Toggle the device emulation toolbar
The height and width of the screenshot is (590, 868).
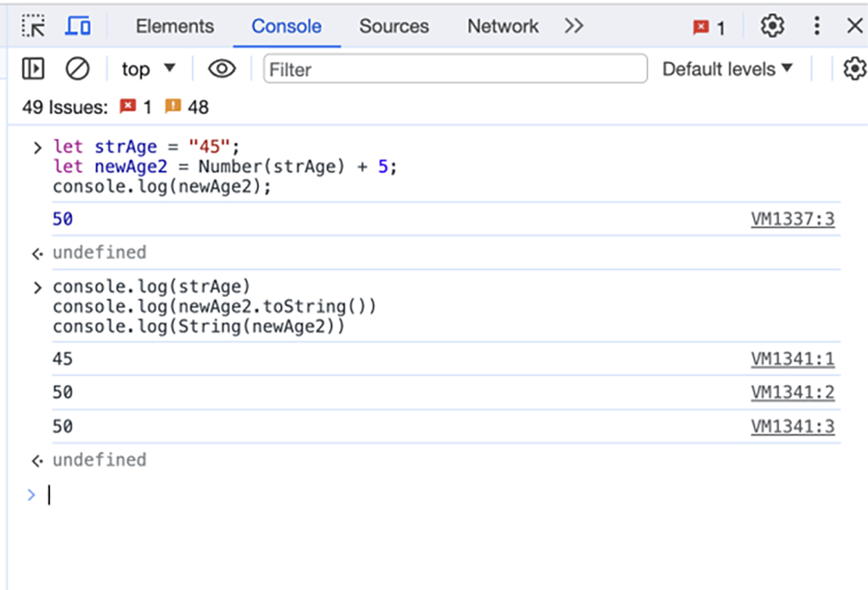[x=78, y=26]
